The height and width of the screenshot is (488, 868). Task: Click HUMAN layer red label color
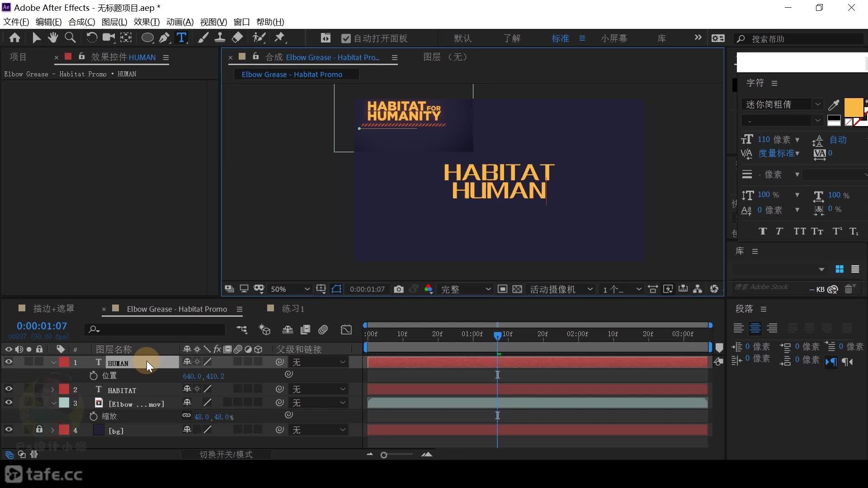64,362
